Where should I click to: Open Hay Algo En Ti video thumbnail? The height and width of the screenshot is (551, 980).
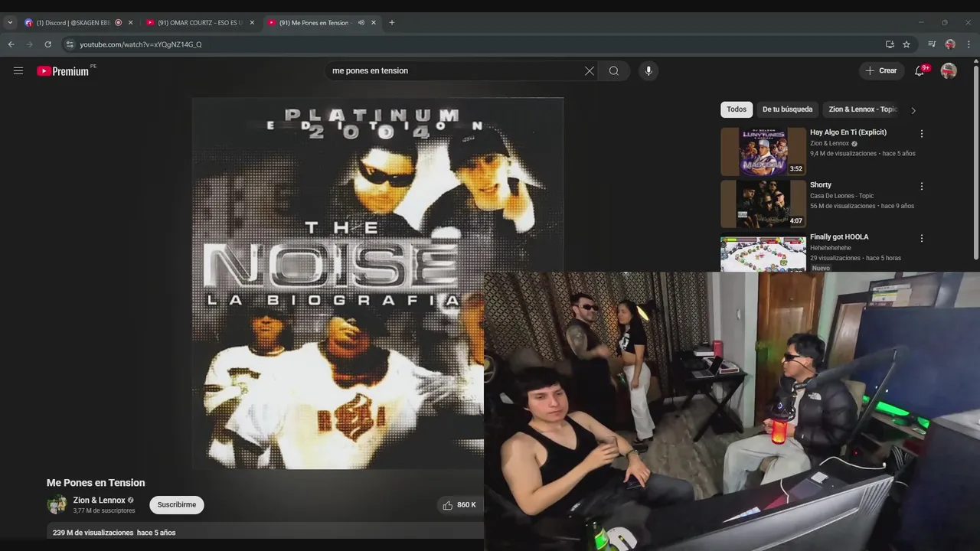tap(763, 152)
